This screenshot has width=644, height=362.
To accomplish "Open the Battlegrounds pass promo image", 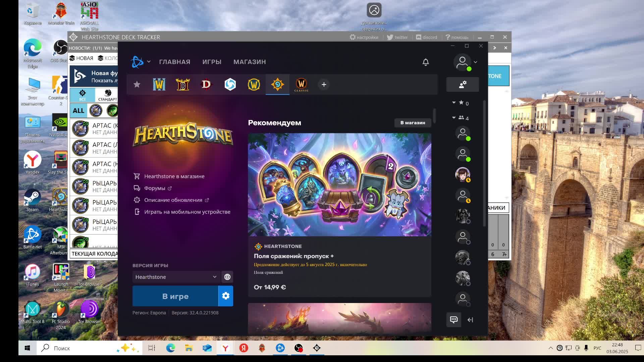I will (x=339, y=185).
